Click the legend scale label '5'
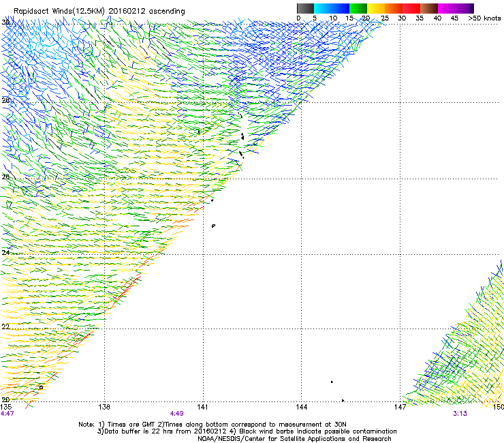504x443 pixels. pyautogui.click(x=315, y=18)
